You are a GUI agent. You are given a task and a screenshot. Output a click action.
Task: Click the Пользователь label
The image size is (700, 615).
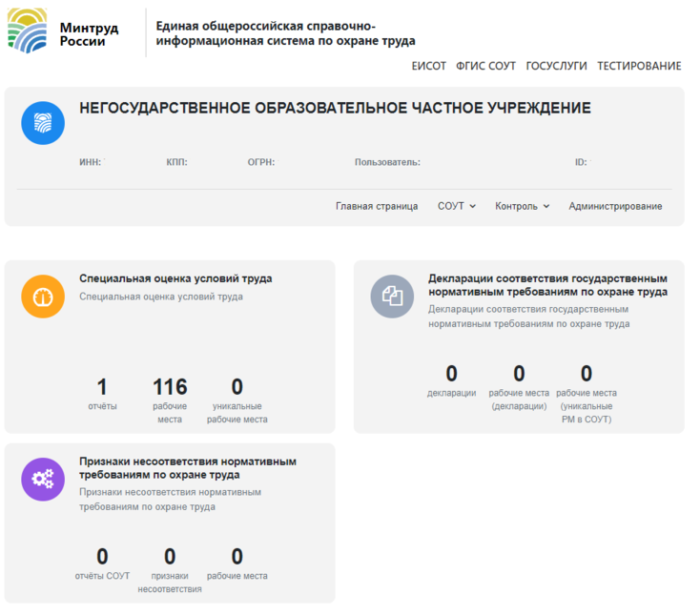coord(387,162)
